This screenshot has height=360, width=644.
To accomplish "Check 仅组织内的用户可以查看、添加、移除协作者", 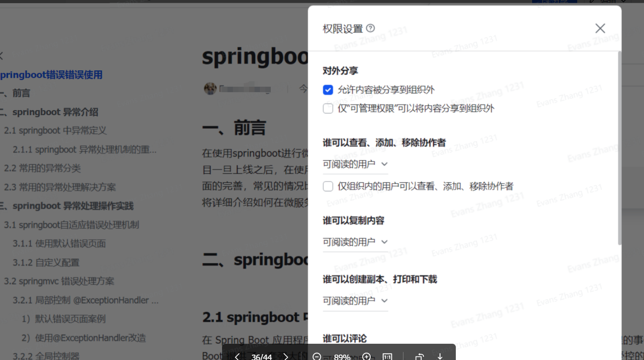I will (x=328, y=186).
